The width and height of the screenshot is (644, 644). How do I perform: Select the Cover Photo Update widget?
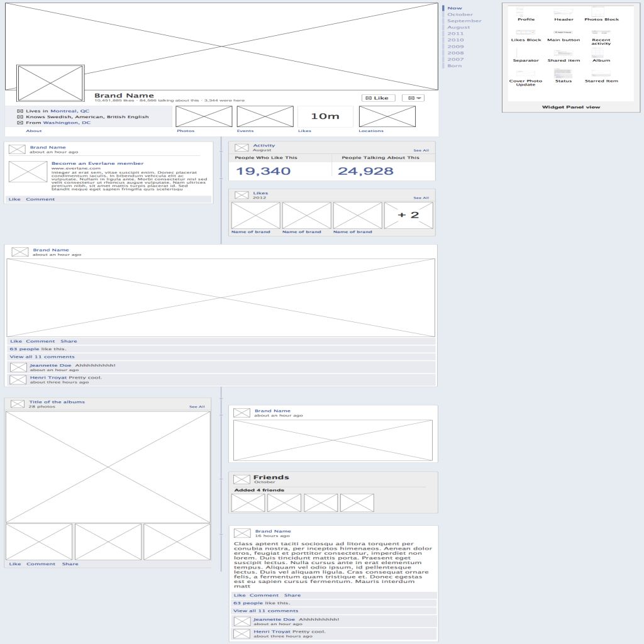pos(526,74)
